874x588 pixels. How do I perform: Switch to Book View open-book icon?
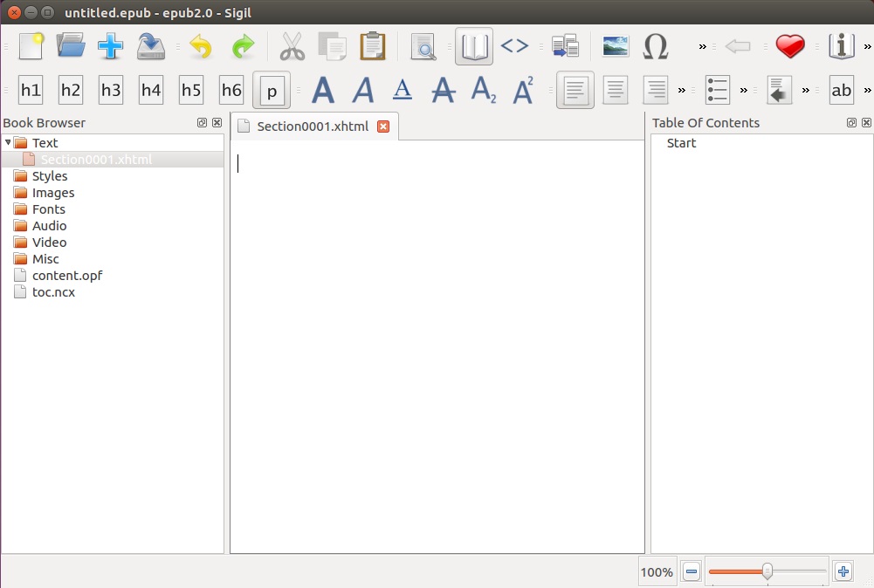tap(474, 46)
